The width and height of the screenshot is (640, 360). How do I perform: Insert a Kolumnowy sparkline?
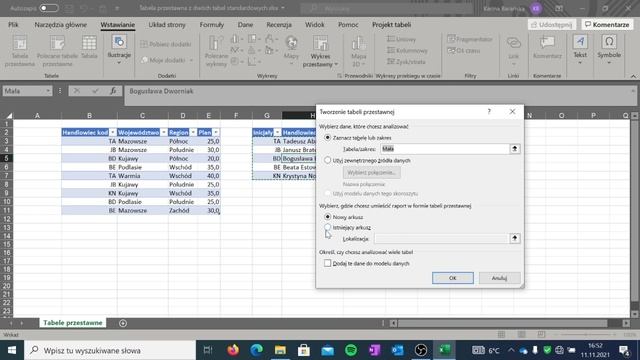407,51
